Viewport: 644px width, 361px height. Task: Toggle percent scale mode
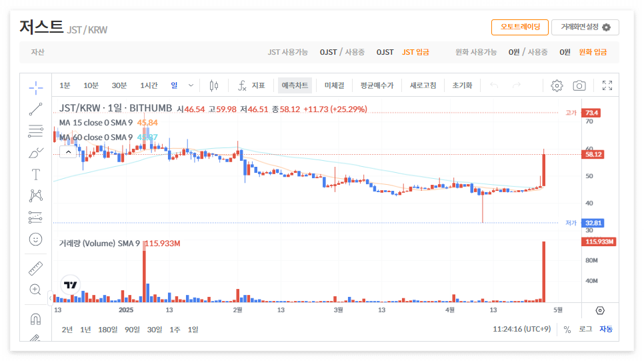567,330
